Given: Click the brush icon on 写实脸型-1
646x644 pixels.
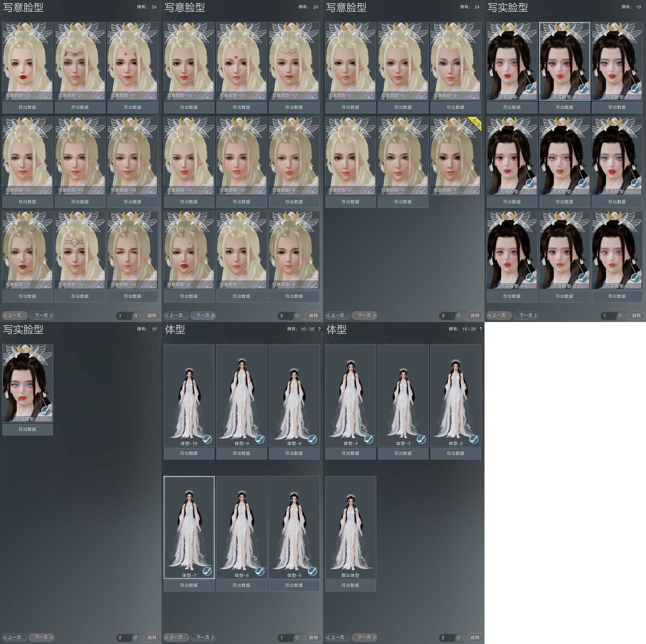Looking at the screenshot, I should 46,410.
